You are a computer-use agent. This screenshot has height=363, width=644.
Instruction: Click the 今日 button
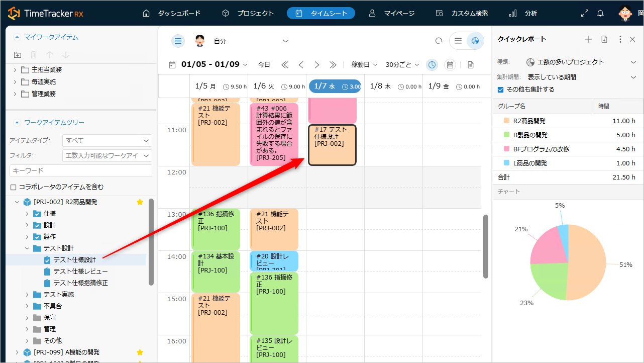pyautogui.click(x=264, y=64)
